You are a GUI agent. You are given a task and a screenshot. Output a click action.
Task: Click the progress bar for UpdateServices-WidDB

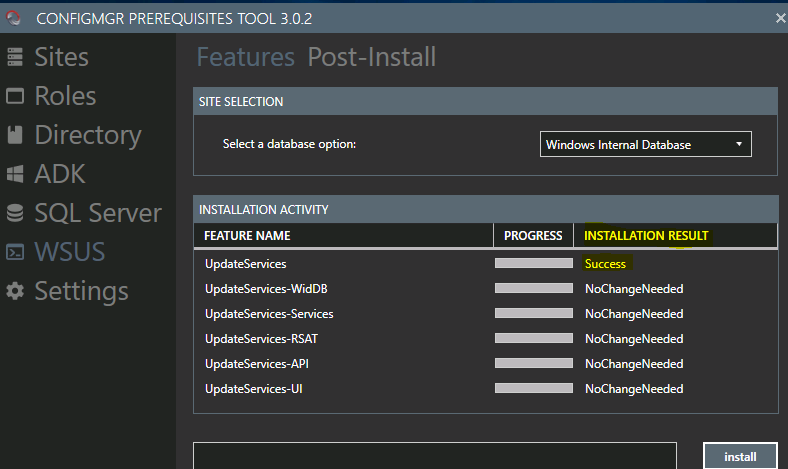point(534,288)
